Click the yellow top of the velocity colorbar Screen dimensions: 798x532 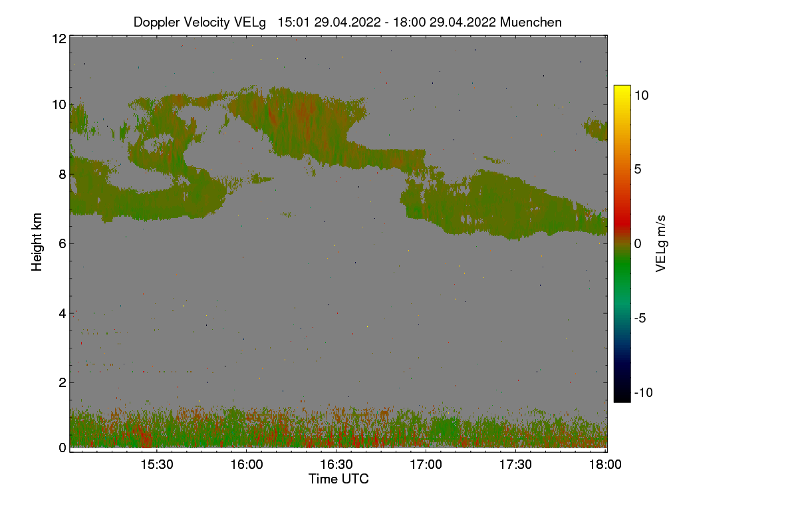tap(622, 92)
